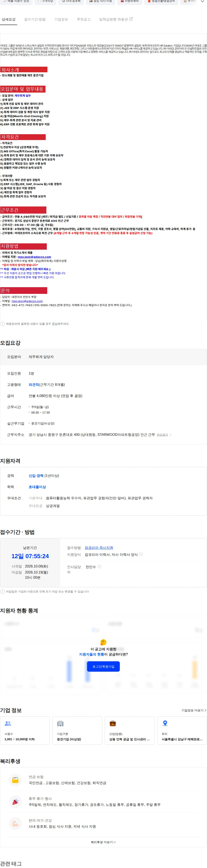Click the 지원자들의 현황 highlighted text

(x=92, y=654)
